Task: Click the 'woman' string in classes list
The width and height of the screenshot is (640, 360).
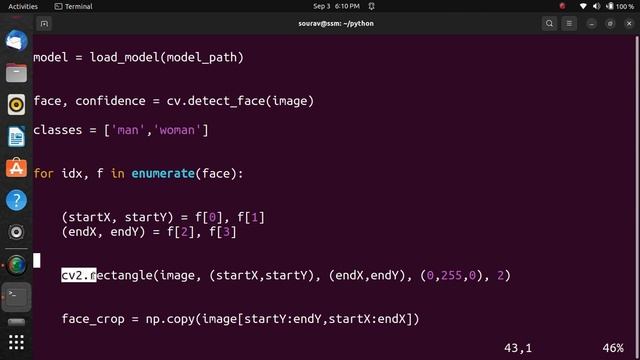Action: (177, 130)
